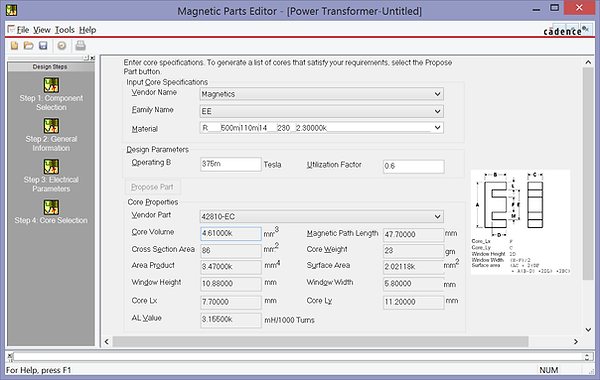Click the output message pane
Image resolution: width=600 pixels, height=380 pixels.
(x=298, y=357)
